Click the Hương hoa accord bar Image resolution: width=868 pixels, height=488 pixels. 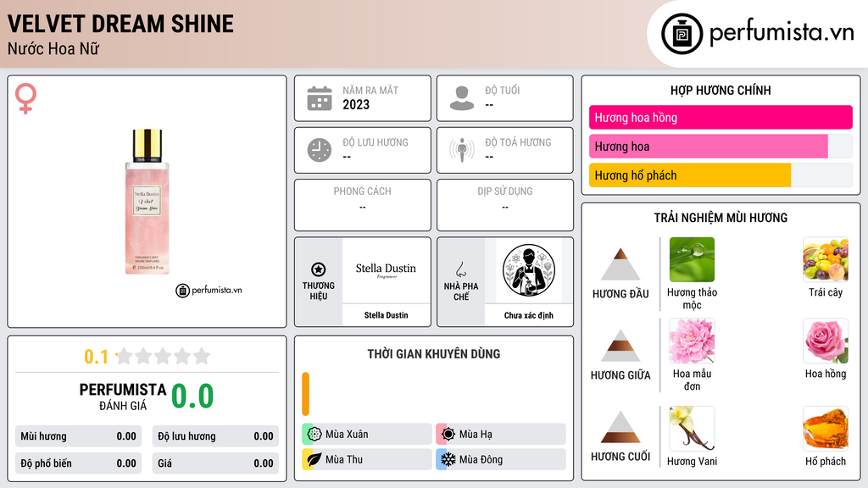(x=721, y=146)
